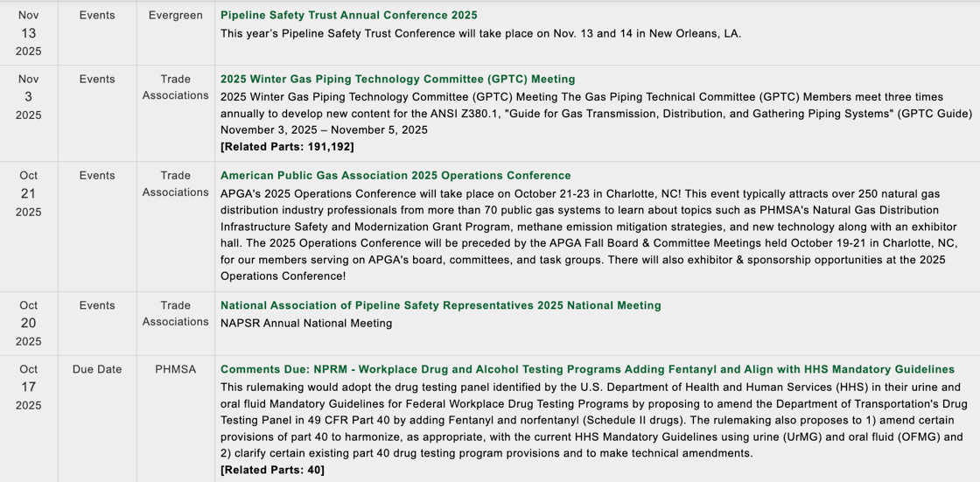Select the Due Date type label
This screenshot has height=482, width=980.
pos(97,369)
